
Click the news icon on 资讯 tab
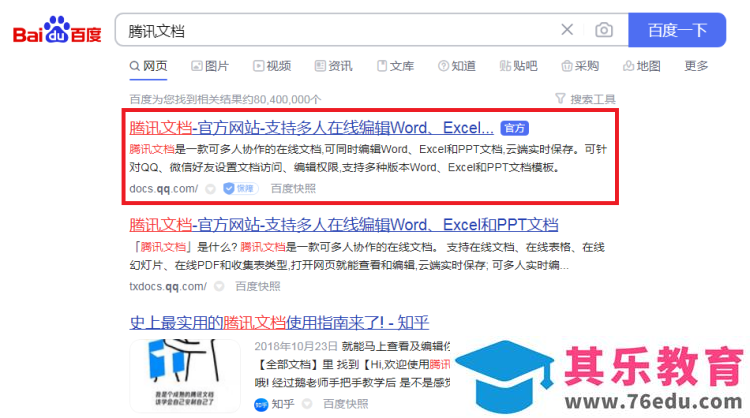[x=320, y=66]
